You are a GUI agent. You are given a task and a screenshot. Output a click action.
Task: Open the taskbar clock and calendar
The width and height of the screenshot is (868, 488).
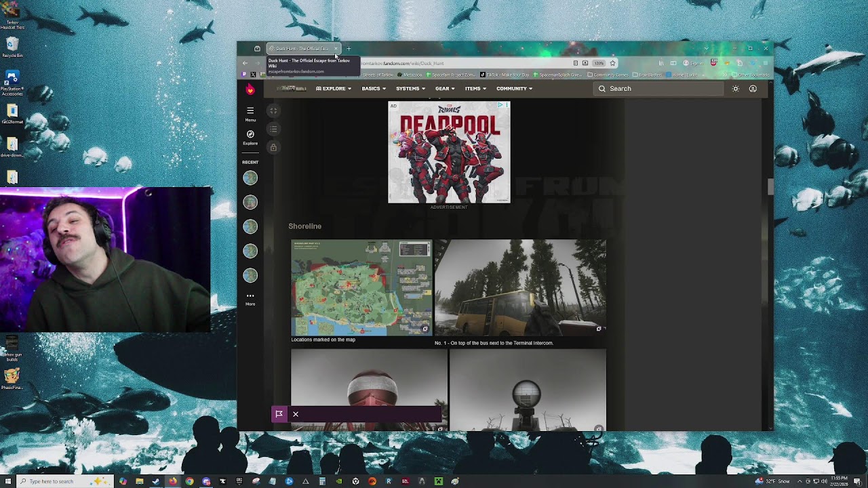840,481
